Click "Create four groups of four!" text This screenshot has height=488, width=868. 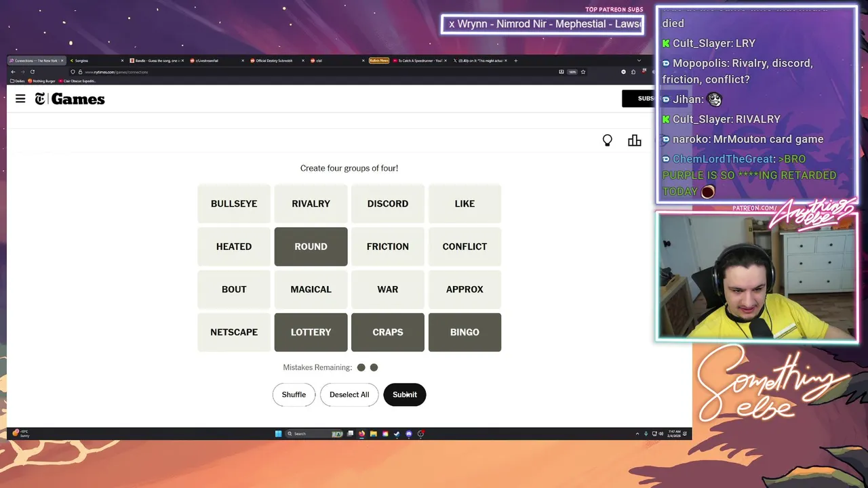[349, 168]
